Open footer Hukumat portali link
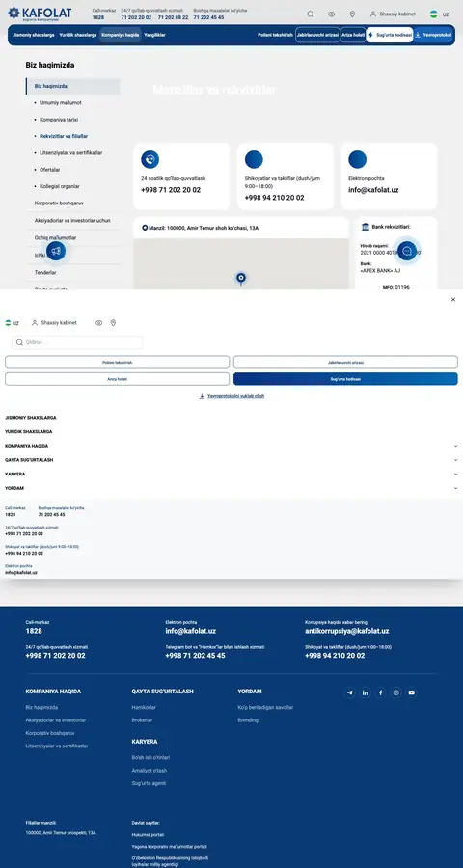The width and height of the screenshot is (463, 868). coord(148,835)
